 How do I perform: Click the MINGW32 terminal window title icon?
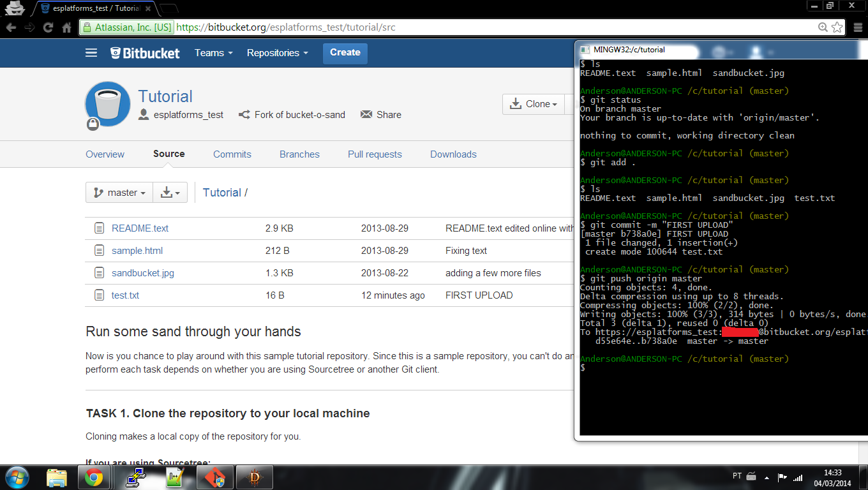coord(585,49)
